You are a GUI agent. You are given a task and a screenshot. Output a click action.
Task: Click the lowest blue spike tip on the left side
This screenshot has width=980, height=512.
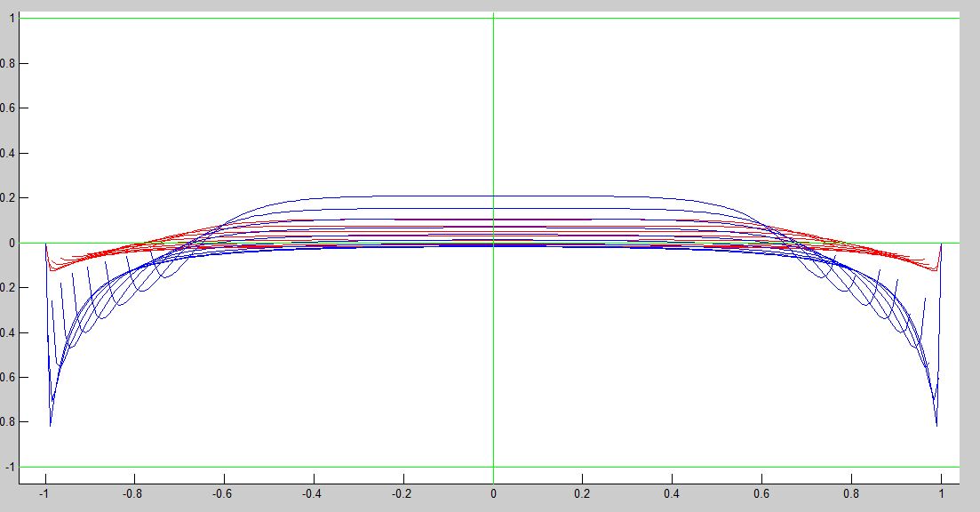pyautogui.click(x=50, y=426)
